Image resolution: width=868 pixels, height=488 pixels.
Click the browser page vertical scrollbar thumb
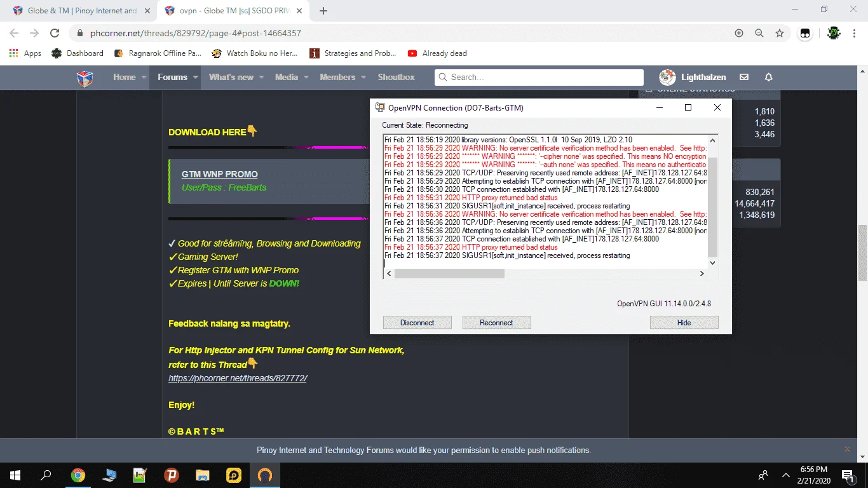pos(862,252)
